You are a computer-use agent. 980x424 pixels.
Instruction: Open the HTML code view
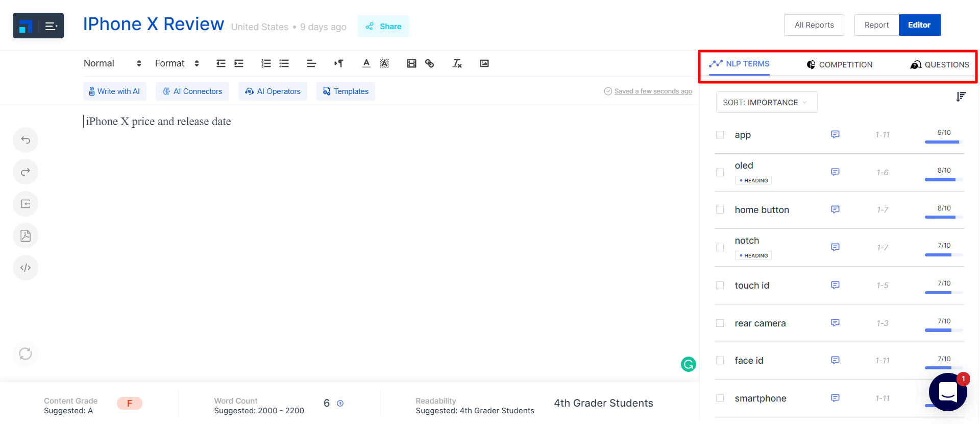click(26, 268)
